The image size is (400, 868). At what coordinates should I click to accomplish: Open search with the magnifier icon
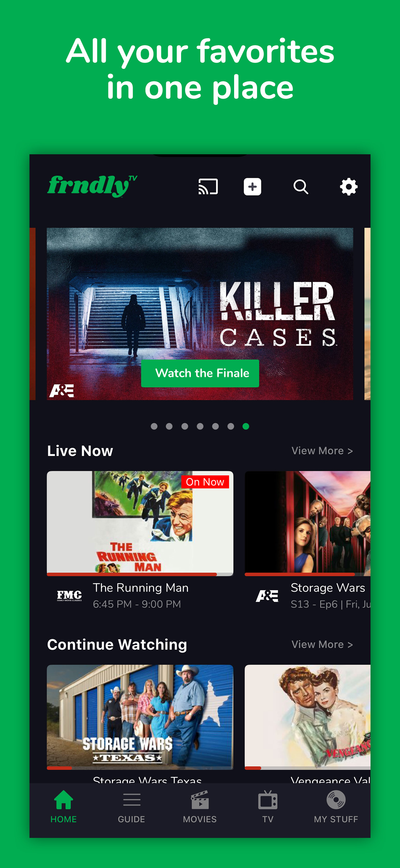301,186
